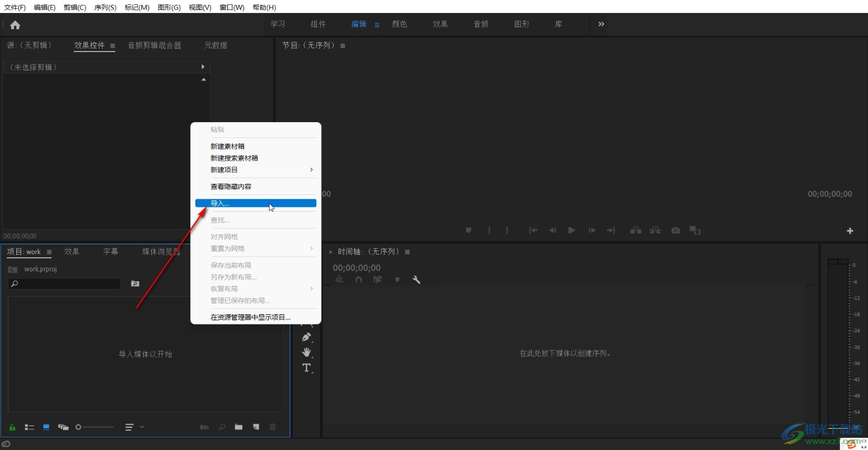Expand more workspaces chevron

[601, 24]
